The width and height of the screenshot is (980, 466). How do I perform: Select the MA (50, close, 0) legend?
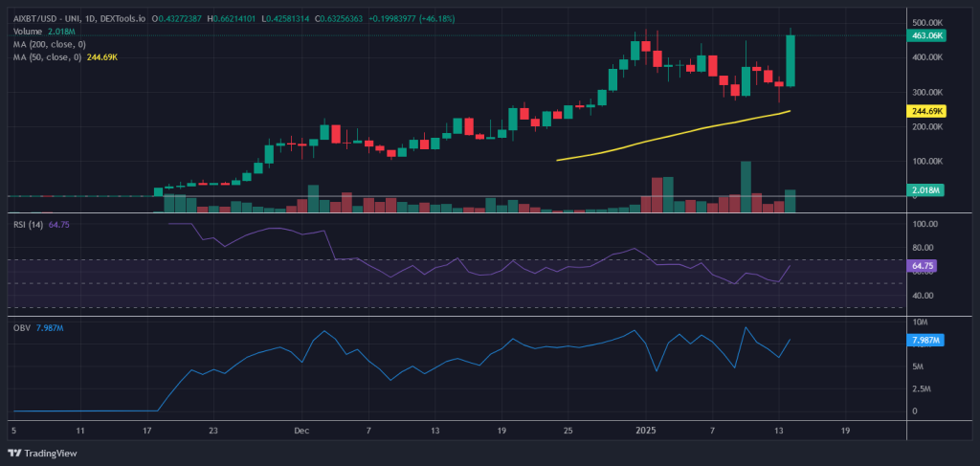[x=66, y=57]
